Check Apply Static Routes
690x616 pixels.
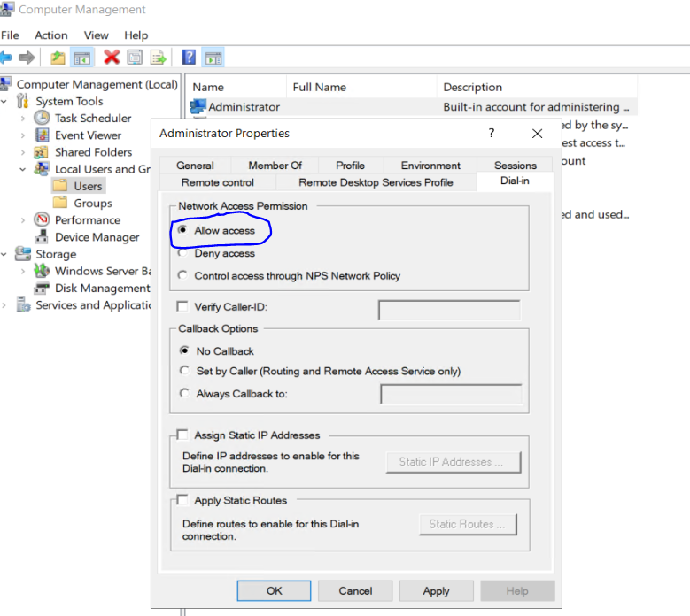[x=182, y=499]
